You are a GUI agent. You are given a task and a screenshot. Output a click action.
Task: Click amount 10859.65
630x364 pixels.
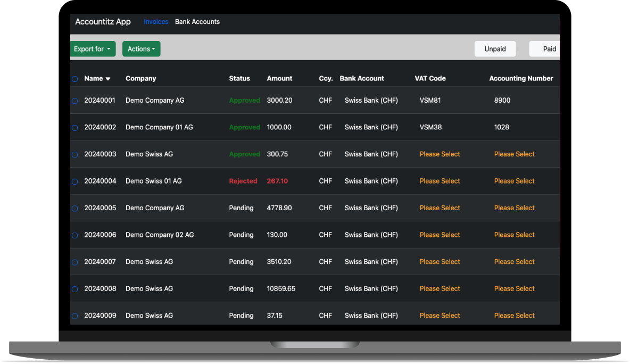click(x=281, y=289)
